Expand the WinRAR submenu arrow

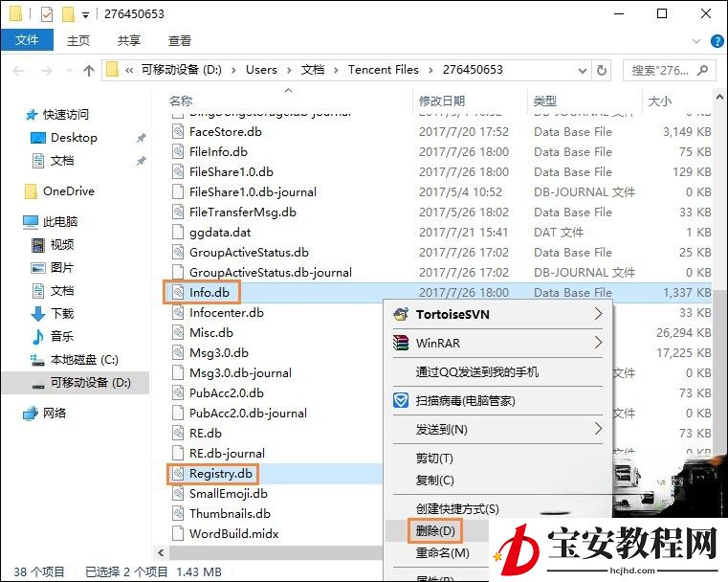point(598,343)
